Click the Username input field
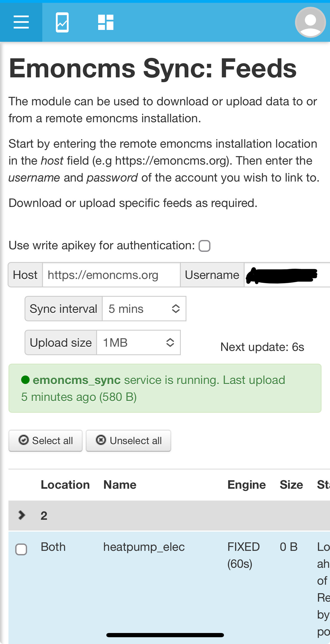The height and width of the screenshot is (644, 330). (287, 275)
